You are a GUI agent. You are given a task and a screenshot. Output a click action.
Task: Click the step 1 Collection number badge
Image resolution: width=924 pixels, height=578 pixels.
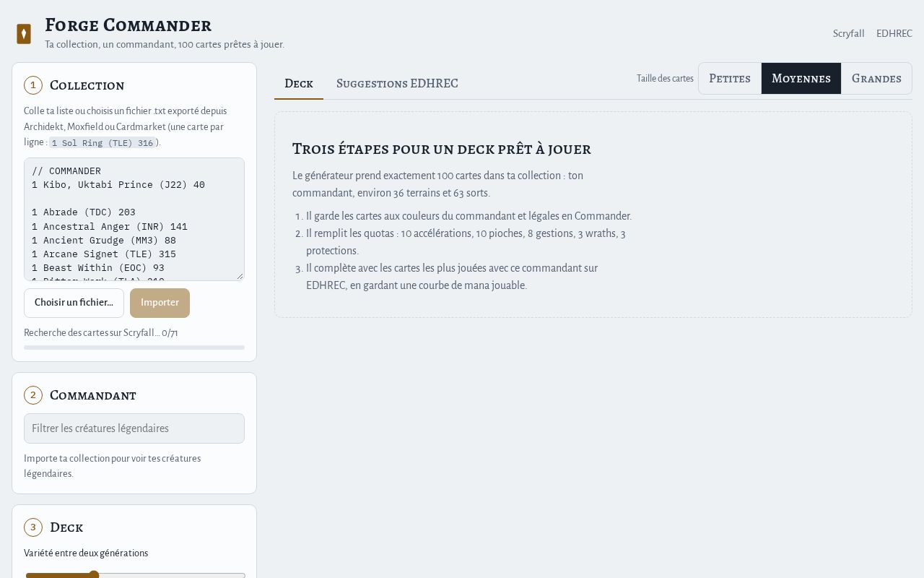point(33,85)
